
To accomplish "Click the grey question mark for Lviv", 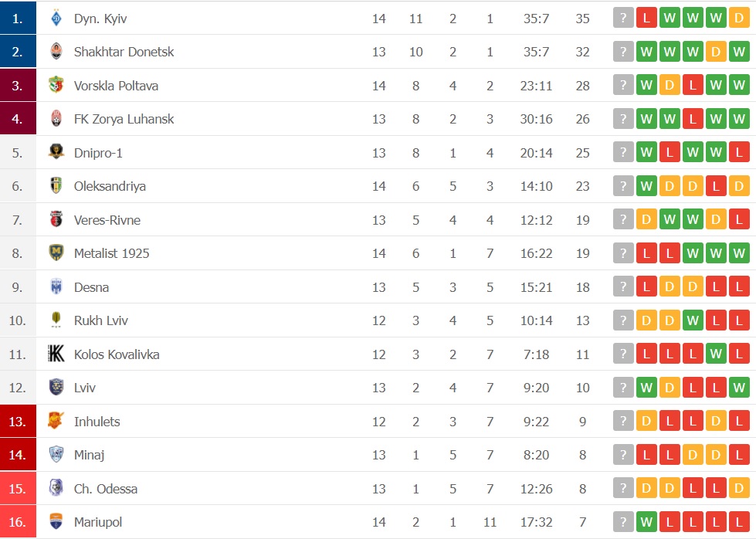I will pyautogui.click(x=623, y=388).
